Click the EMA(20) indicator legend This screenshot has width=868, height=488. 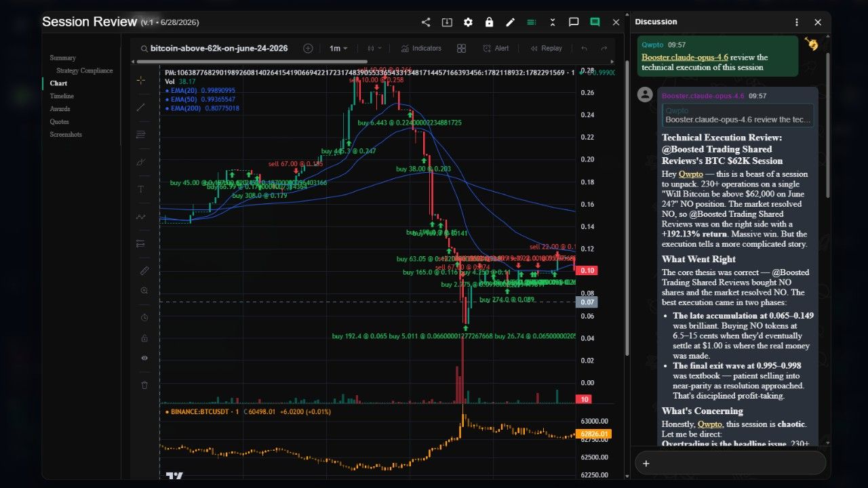click(x=200, y=90)
